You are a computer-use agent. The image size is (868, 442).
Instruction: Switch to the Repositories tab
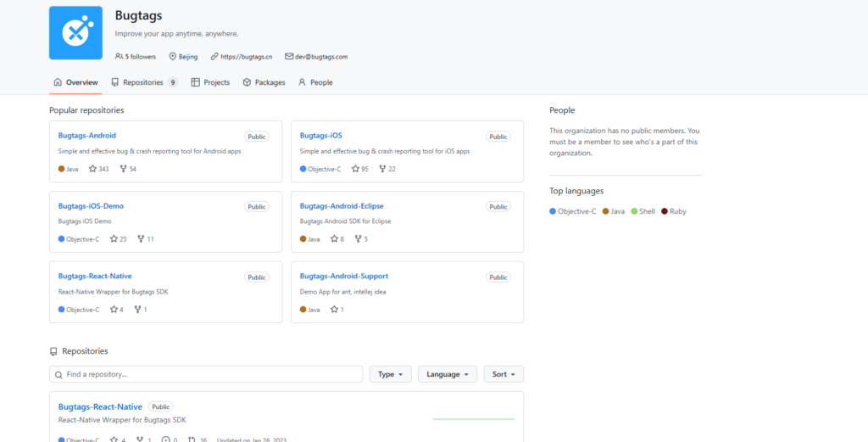coord(143,82)
